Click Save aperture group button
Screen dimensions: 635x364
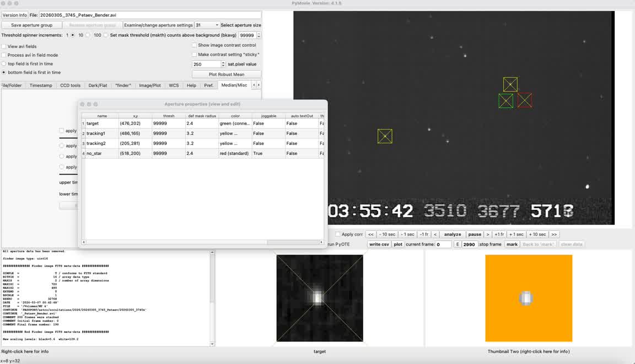pos(32,25)
